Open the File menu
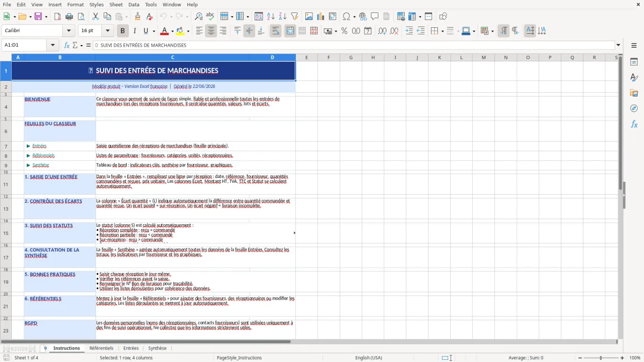Screen dimensions: 644x362 (x=6, y=4)
